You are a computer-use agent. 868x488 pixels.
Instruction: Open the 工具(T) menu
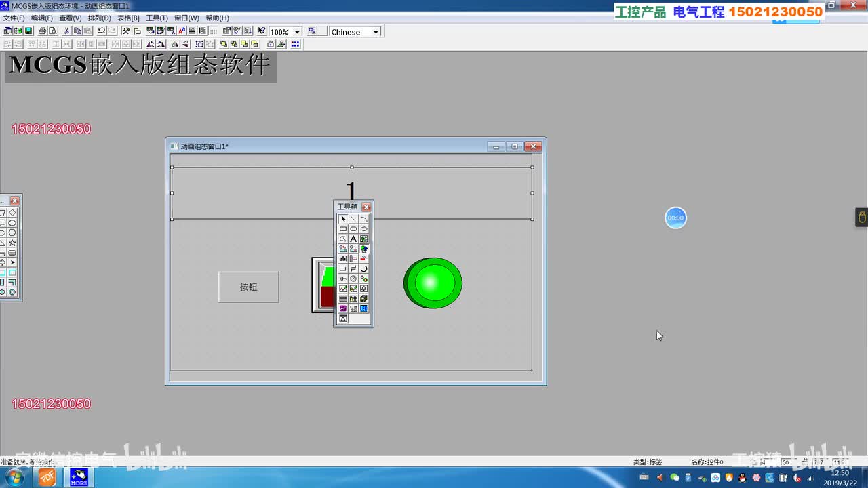[x=157, y=18]
